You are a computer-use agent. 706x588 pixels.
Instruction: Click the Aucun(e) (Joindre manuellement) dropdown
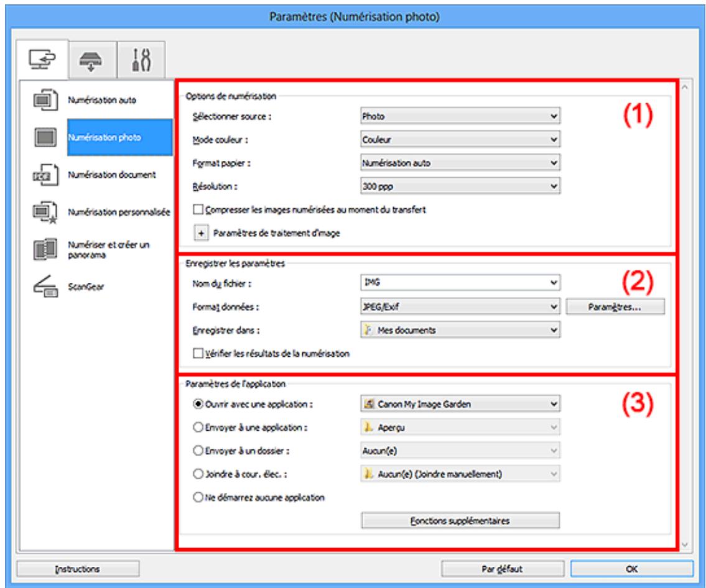tap(460, 474)
